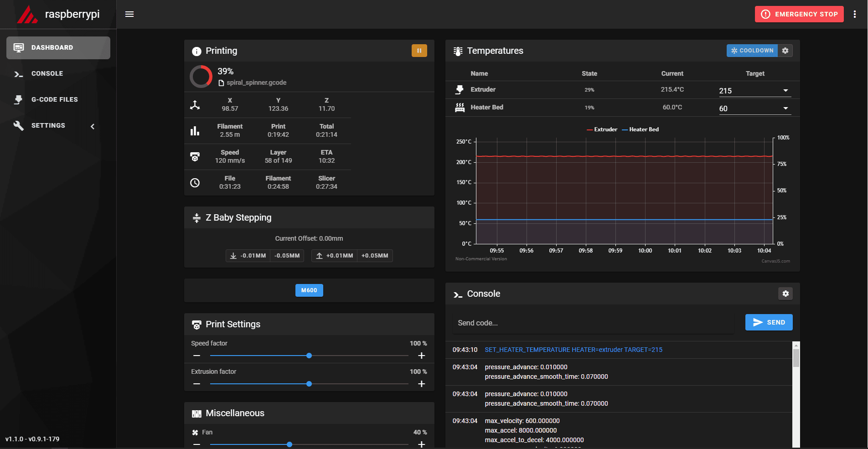Click the Printing info icon

point(196,51)
